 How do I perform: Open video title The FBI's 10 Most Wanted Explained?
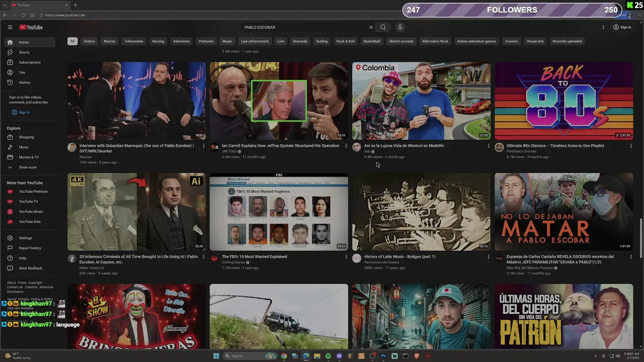(x=255, y=256)
